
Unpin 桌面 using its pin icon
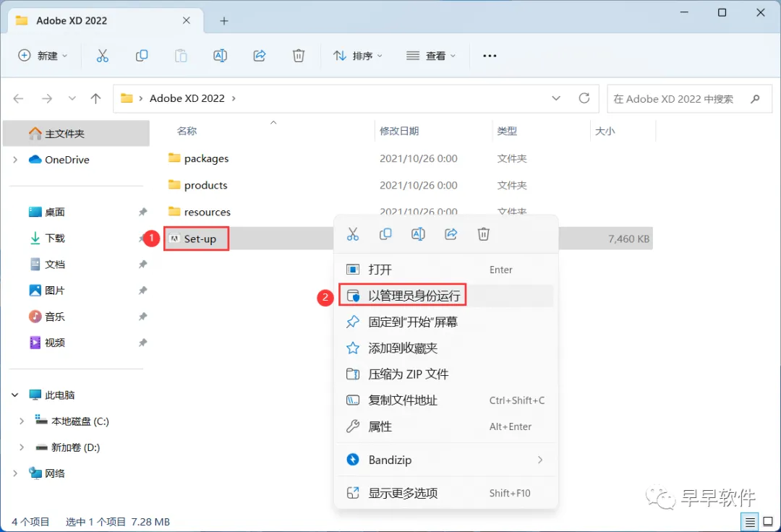click(142, 212)
